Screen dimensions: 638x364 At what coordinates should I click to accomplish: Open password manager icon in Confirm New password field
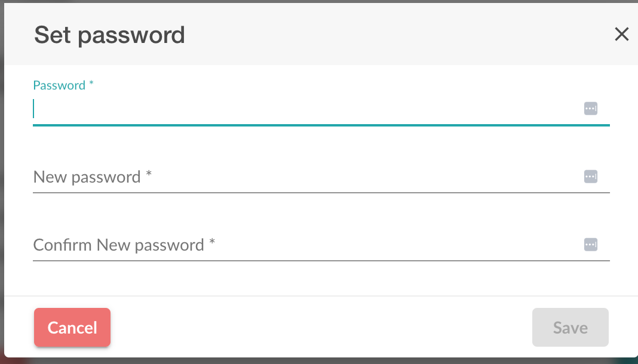tap(591, 245)
